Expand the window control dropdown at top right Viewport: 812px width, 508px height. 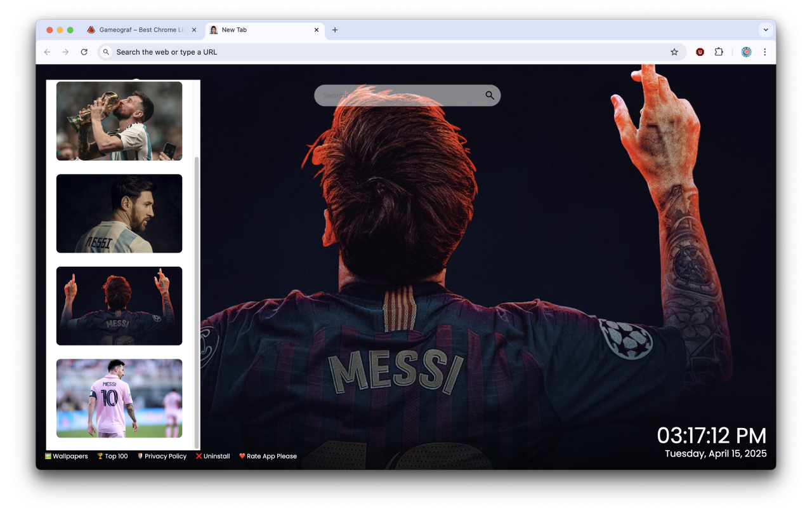tap(766, 29)
